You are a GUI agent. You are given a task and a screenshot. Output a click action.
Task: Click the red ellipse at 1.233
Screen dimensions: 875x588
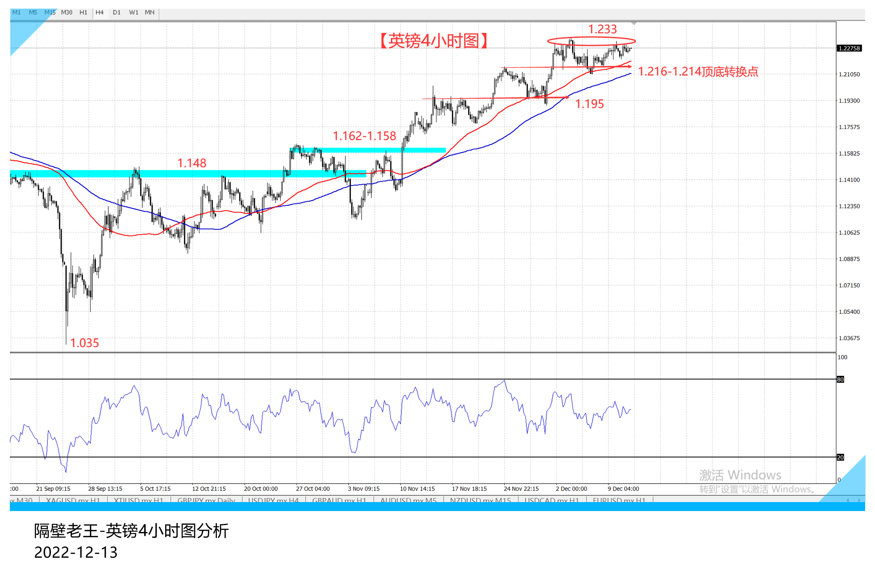tap(591, 41)
